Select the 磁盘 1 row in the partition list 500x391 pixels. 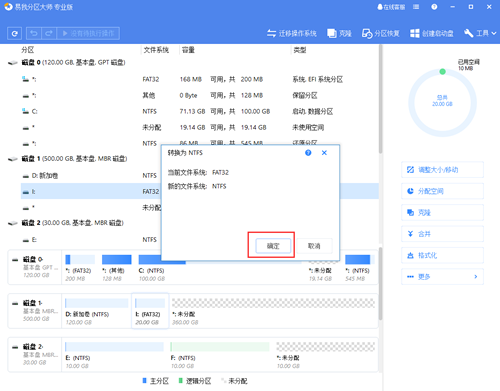[x=83, y=159]
